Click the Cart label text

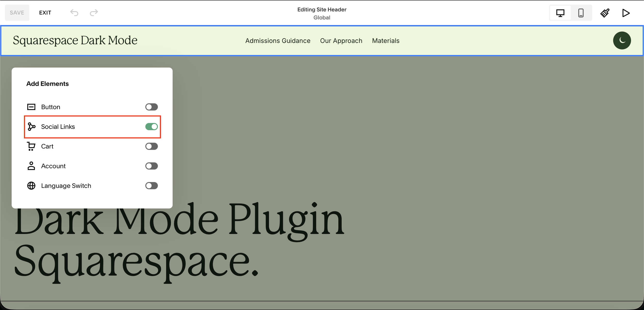coord(47,146)
